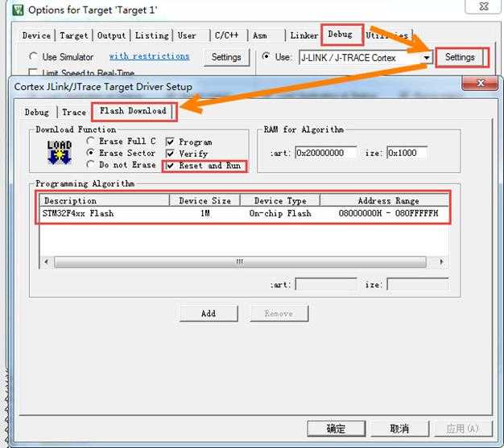
Task: Open the Utilities tab
Action: (x=387, y=35)
